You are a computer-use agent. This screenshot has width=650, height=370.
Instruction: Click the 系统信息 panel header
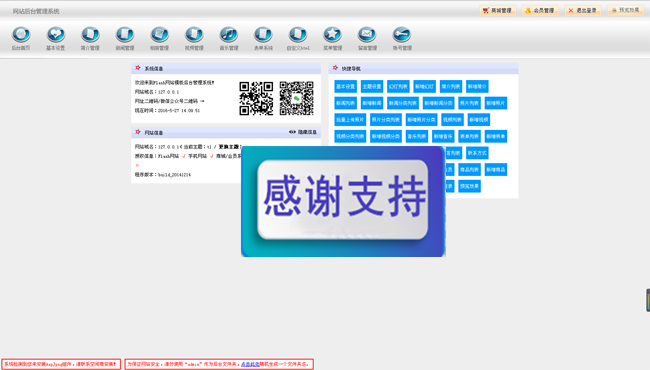pyautogui.click(x=226, y=68)
